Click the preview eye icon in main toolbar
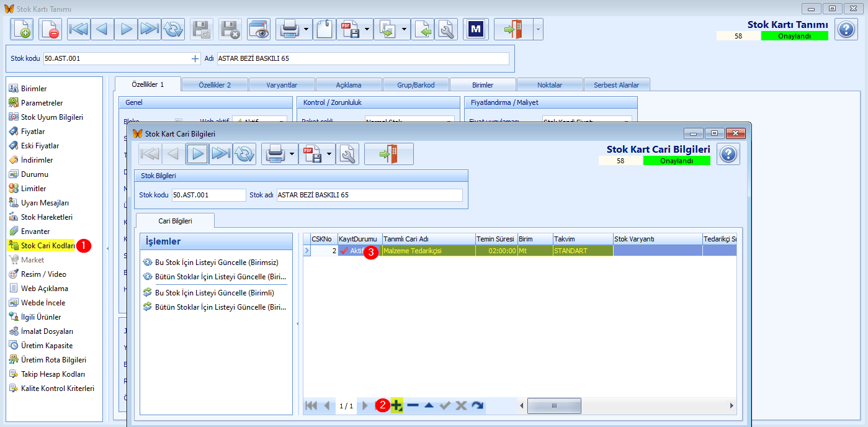This screenshot has height=427, width=868. click(x=259, y=29)
